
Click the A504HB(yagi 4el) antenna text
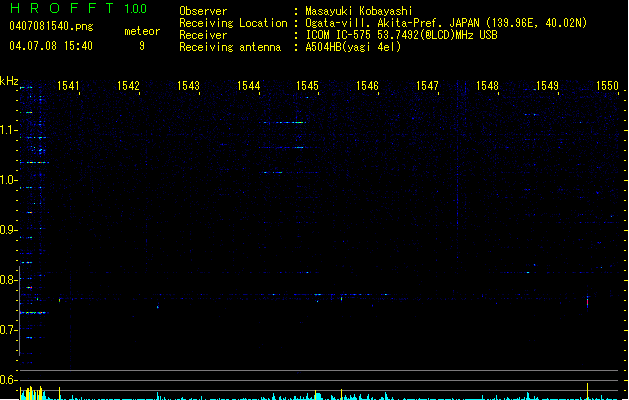[x=353, y=47]
